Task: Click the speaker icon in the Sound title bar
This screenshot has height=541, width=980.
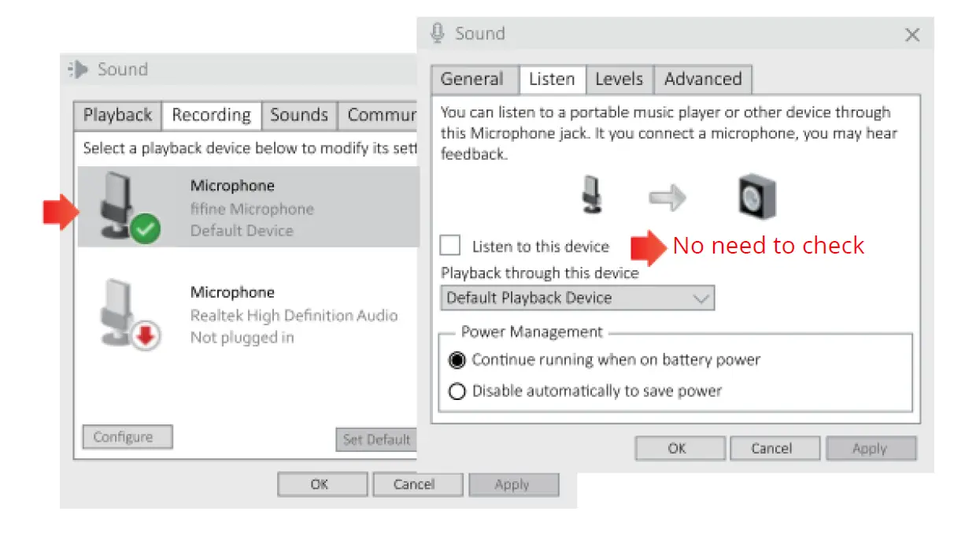Action: (79, 69)
